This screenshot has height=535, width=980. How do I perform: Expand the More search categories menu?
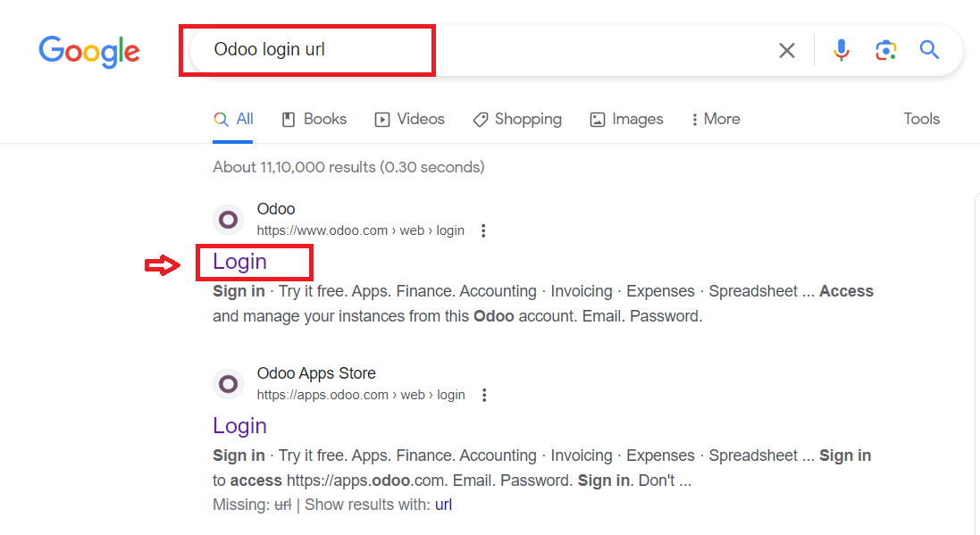click(715, 119)
